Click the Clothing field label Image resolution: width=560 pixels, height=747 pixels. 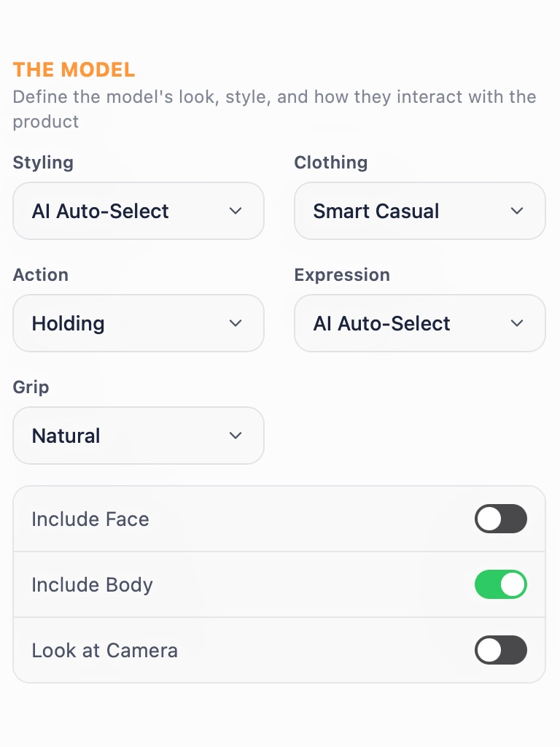point(330,162)
